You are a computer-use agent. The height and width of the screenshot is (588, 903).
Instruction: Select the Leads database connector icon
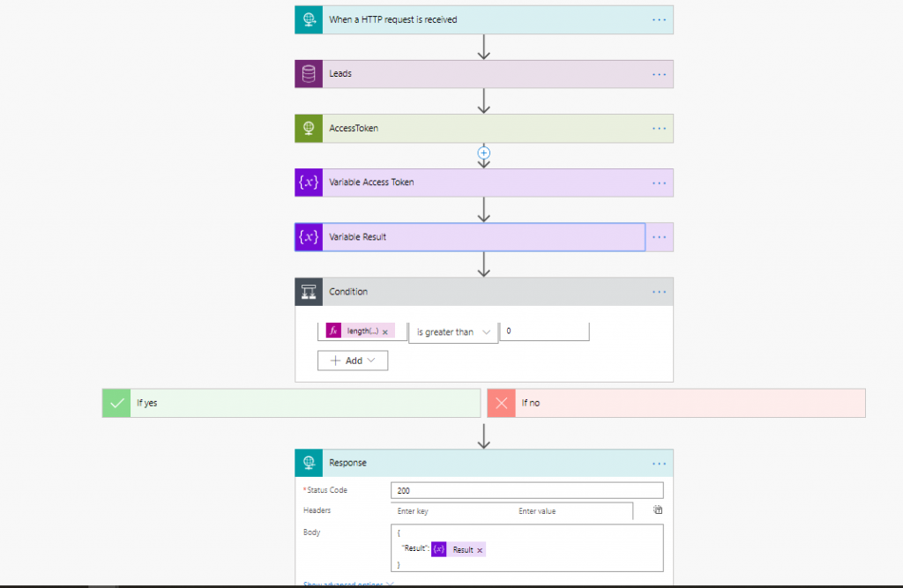tap(308, 74)
